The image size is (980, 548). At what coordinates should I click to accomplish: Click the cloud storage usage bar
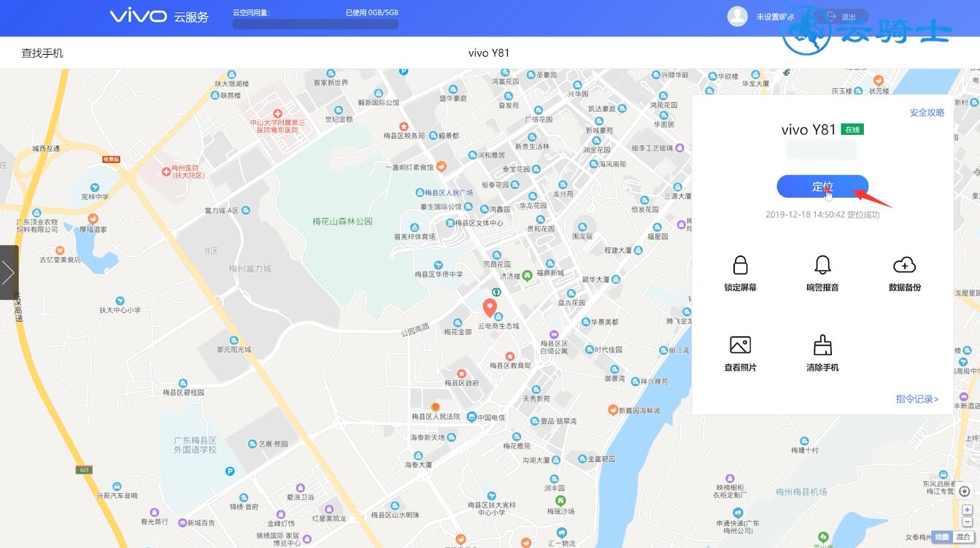(315, 24)
